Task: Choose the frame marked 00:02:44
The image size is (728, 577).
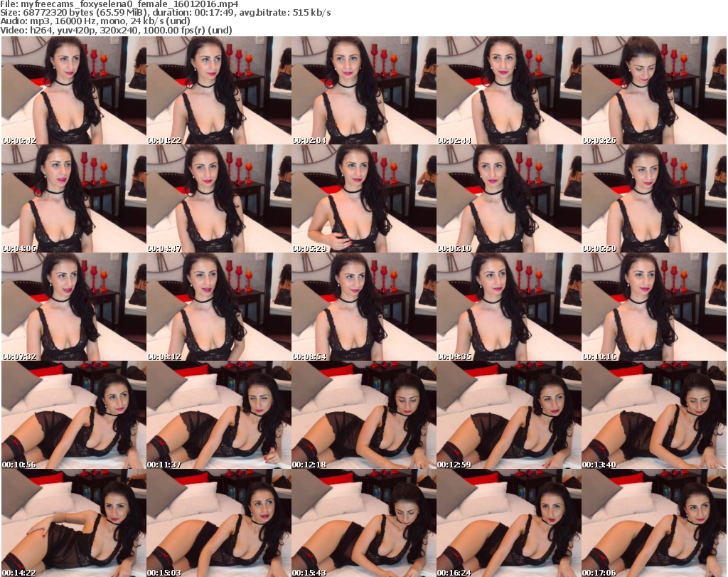Action: pyautogui.click(x=509, y=90)
